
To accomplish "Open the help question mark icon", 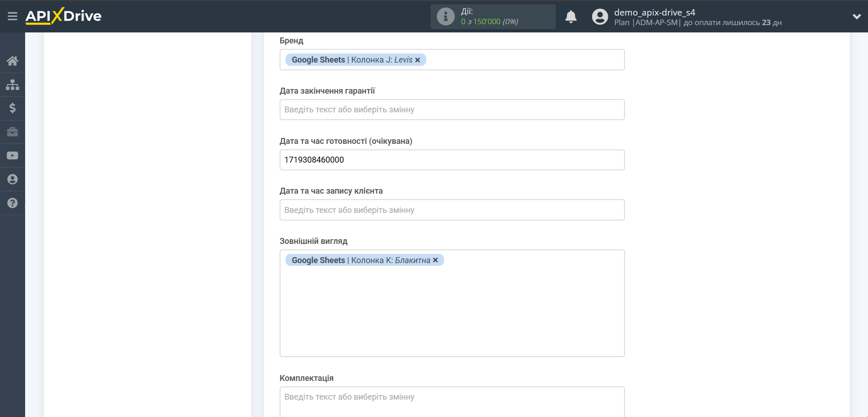I will coord(12,203).
